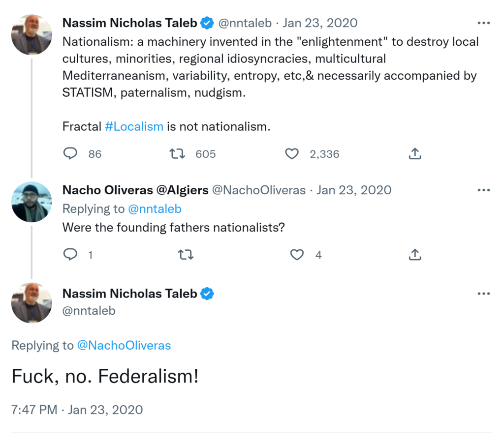The image size is (504, 444).
Task: Open more options on the Federalism tweet
Action: 483,294
